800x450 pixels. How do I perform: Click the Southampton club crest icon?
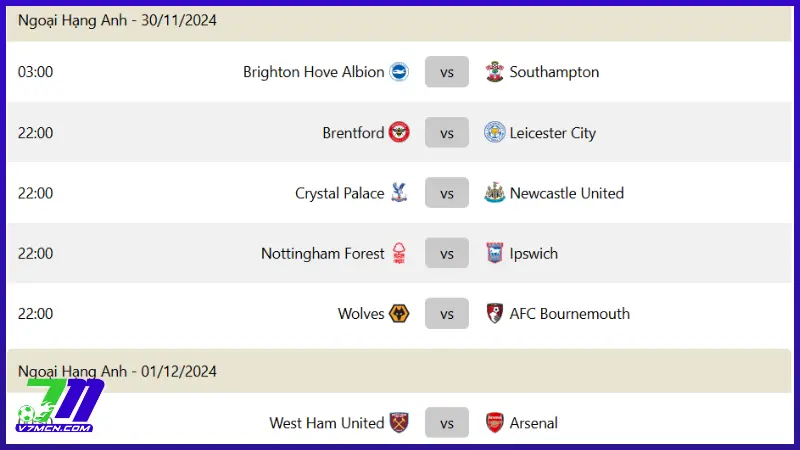pyautogui.click(x=494, y=72)
